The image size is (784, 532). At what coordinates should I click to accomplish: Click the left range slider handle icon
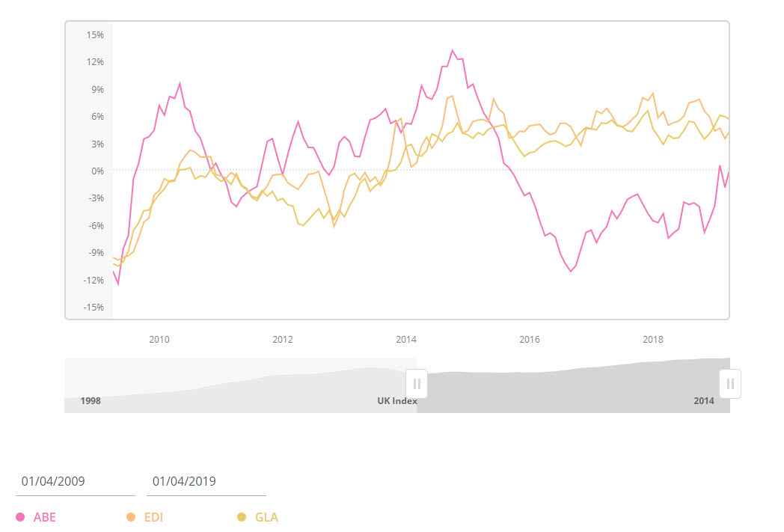click(417, 383)
